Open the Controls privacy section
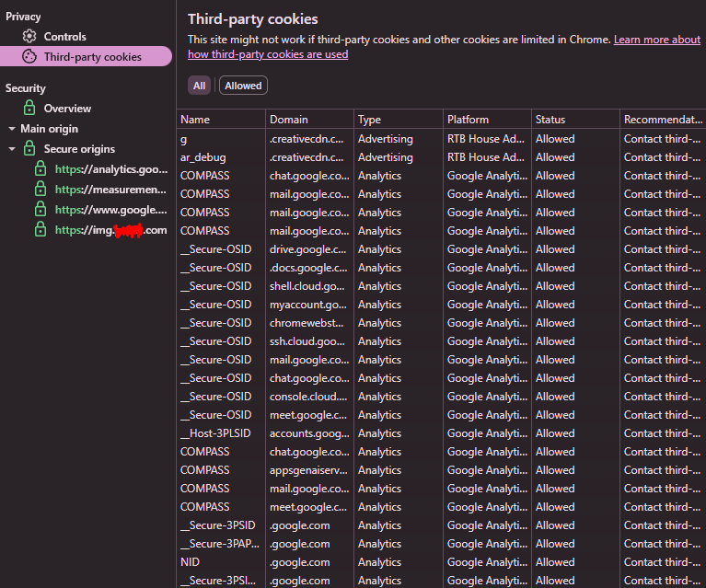The image size is (706, 588). pos(64,37)
